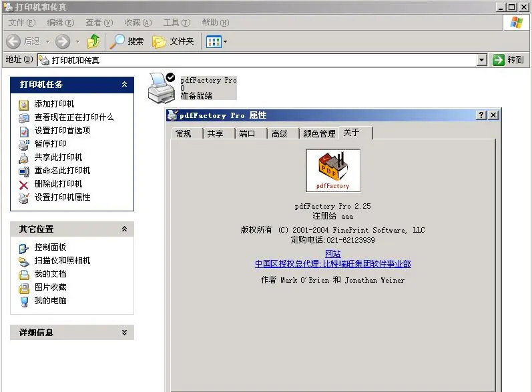Open the Views button dropdown arrow
This screenshot has height=392, width=532.
226,42
